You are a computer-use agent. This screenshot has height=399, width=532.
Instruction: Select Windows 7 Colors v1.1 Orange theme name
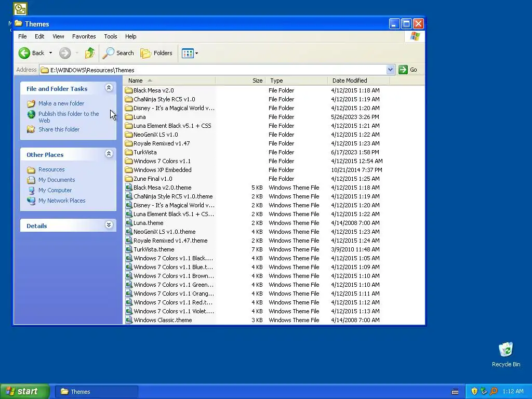tap(174, 294)
